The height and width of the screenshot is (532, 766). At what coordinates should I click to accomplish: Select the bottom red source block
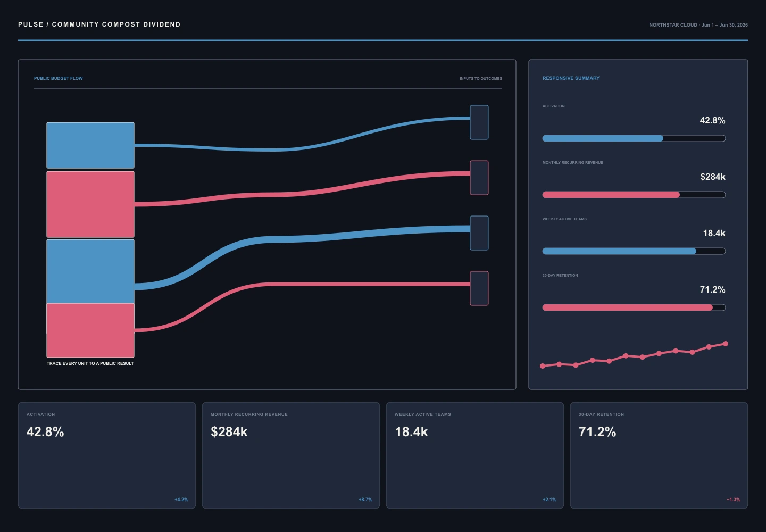90,330
